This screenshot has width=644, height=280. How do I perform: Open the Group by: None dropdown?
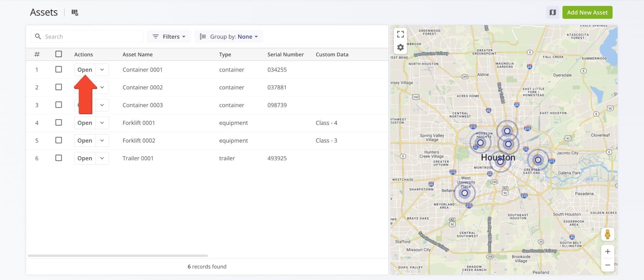pos(229,37)
